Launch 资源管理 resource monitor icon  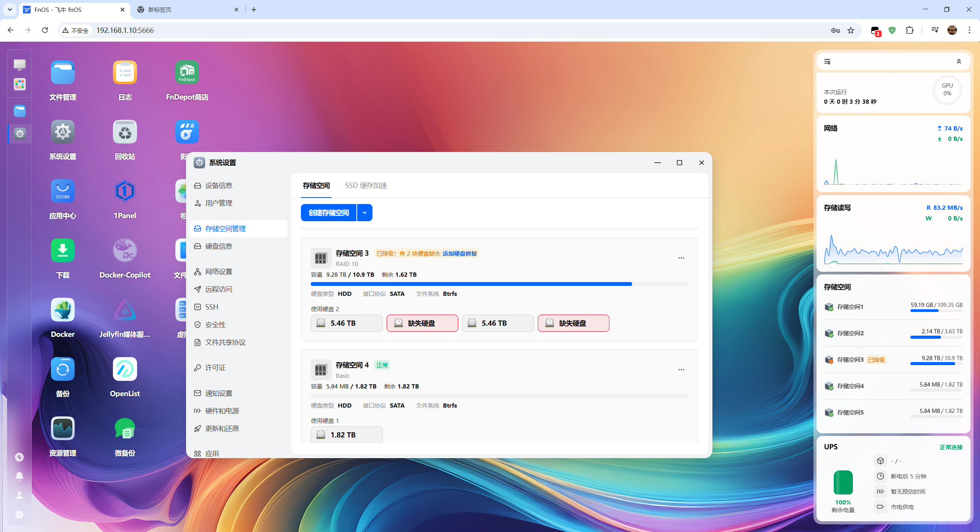point(63,429)
